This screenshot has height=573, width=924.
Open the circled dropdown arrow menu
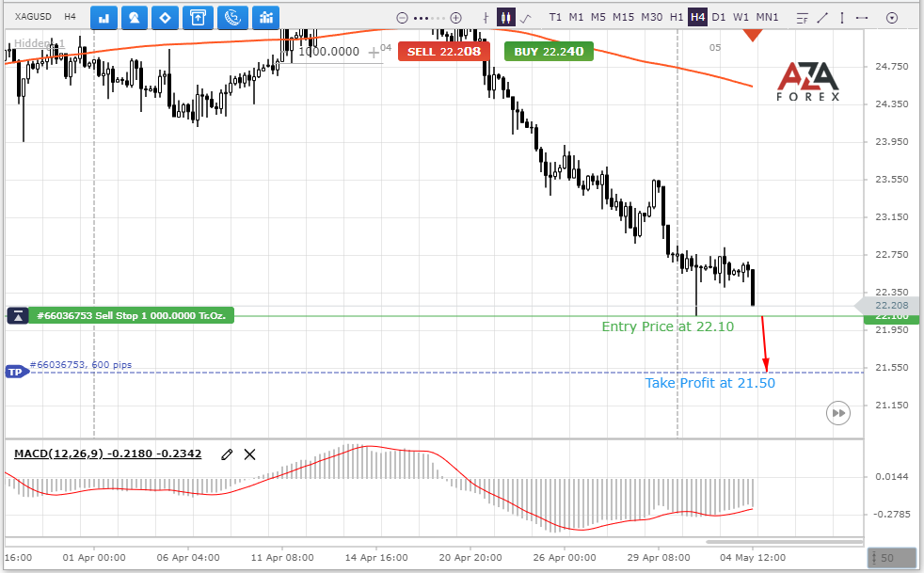click(x=892, y=18)
